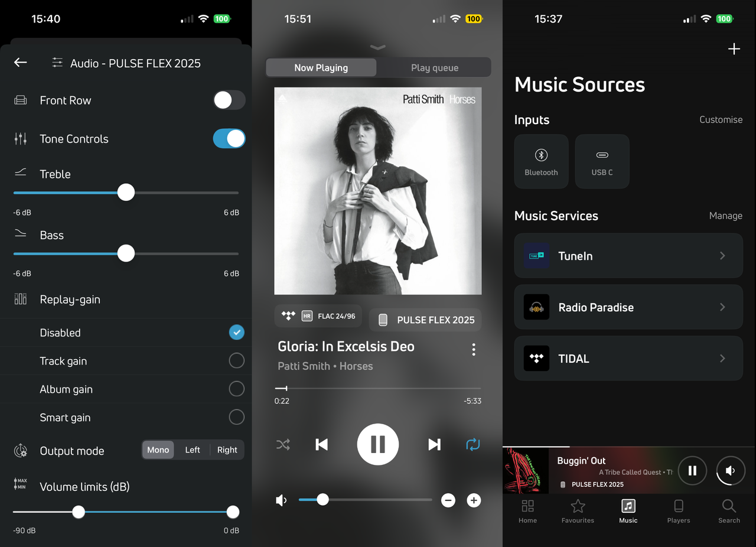Select the USB C input
The image size is (756, 547).
coord(602,161)
